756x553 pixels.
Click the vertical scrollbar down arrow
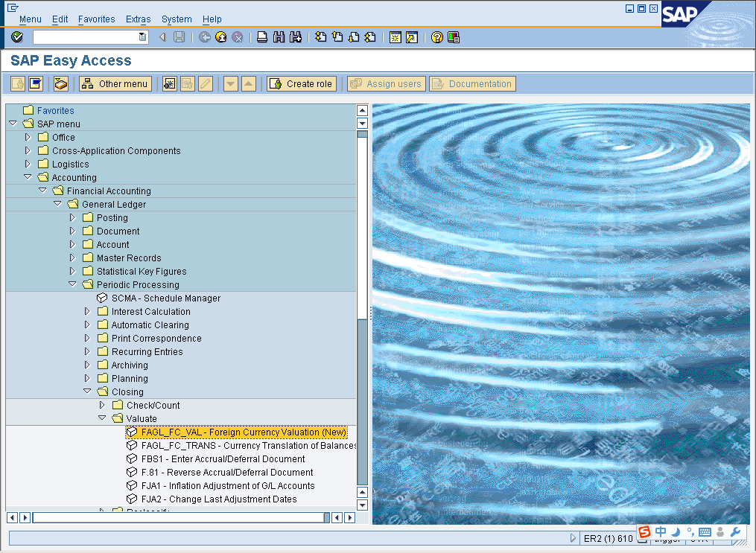[x=362, y=504]
